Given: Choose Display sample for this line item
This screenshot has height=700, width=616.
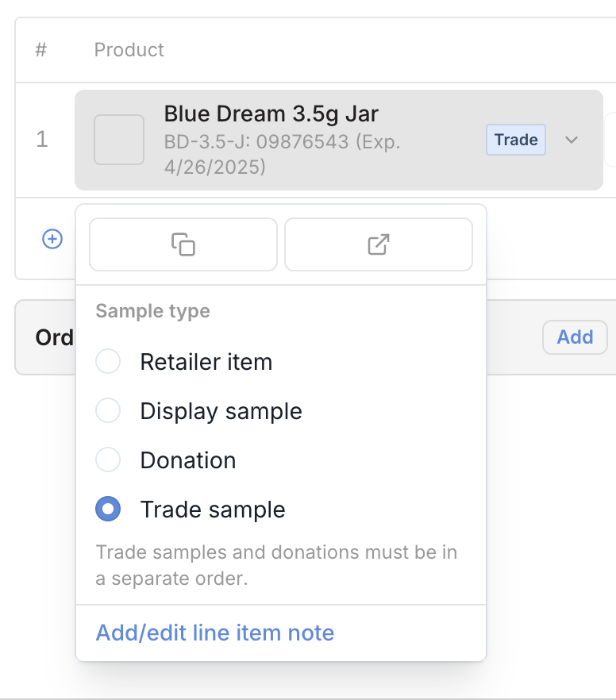Looking at the screenshot, I should [108, 410].
